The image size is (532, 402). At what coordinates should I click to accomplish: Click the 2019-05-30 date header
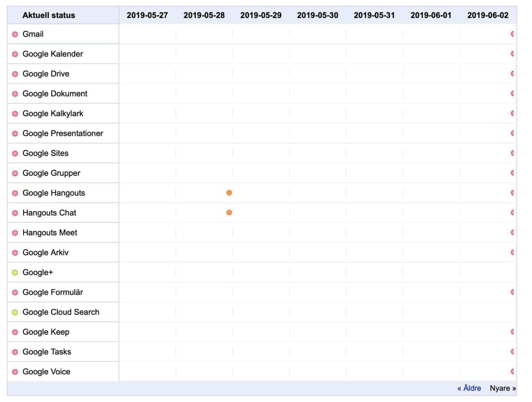(318, 15)
